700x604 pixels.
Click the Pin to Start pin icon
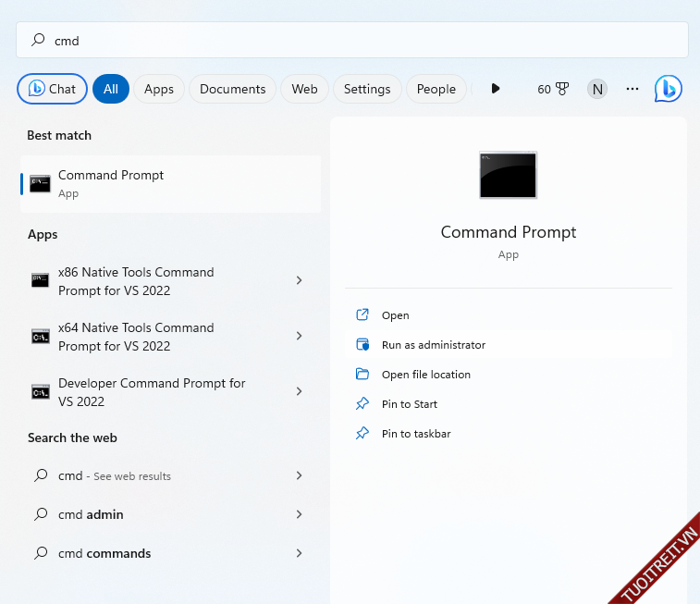362,404
